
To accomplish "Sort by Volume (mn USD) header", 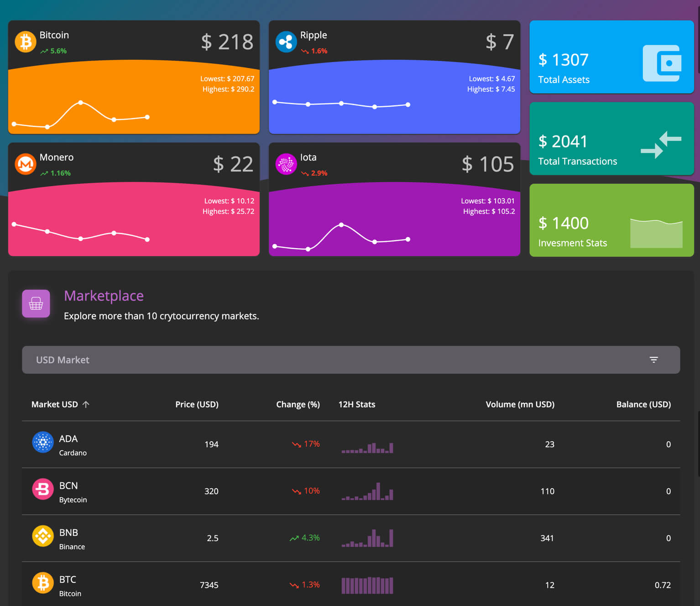I will (x=520, y=404).
